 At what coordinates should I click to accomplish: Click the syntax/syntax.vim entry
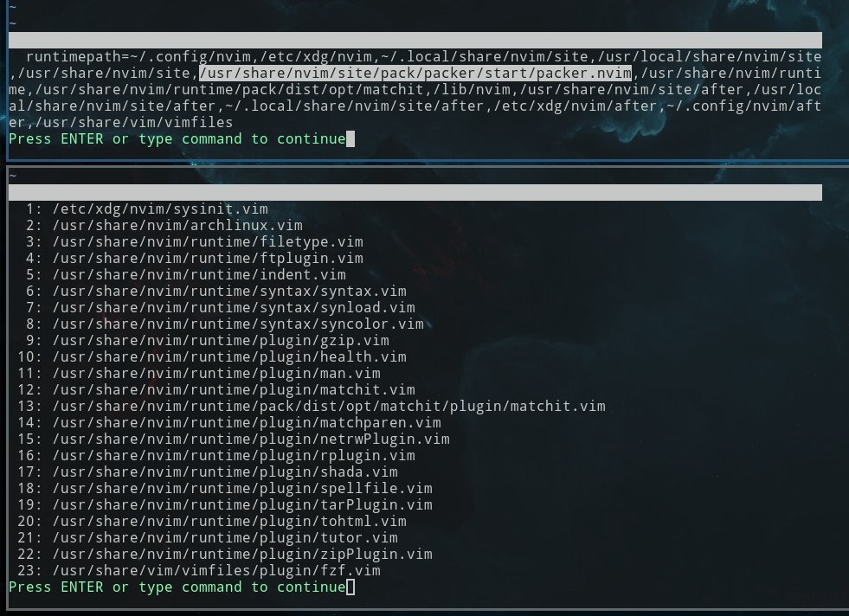(x=229, y=292)
